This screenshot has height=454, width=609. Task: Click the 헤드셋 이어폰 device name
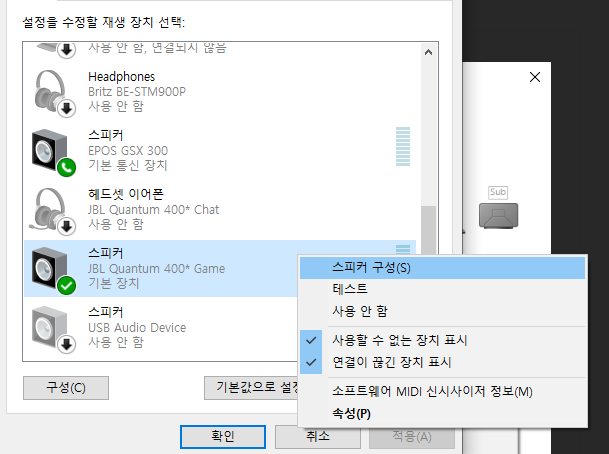click(x=126, y=194)
